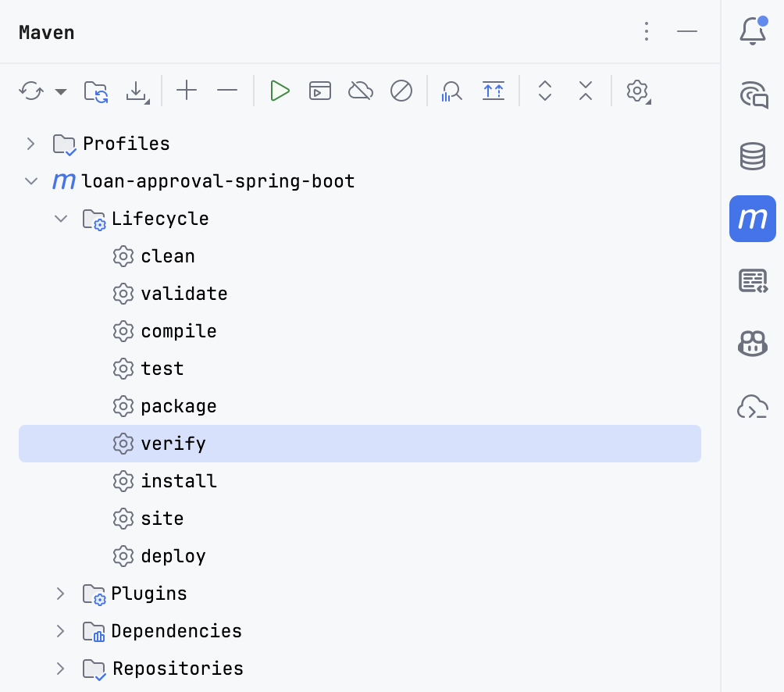Screen dimensions: 784x692
Task: Click the Maven panel title
Action: tap(47, 33)
